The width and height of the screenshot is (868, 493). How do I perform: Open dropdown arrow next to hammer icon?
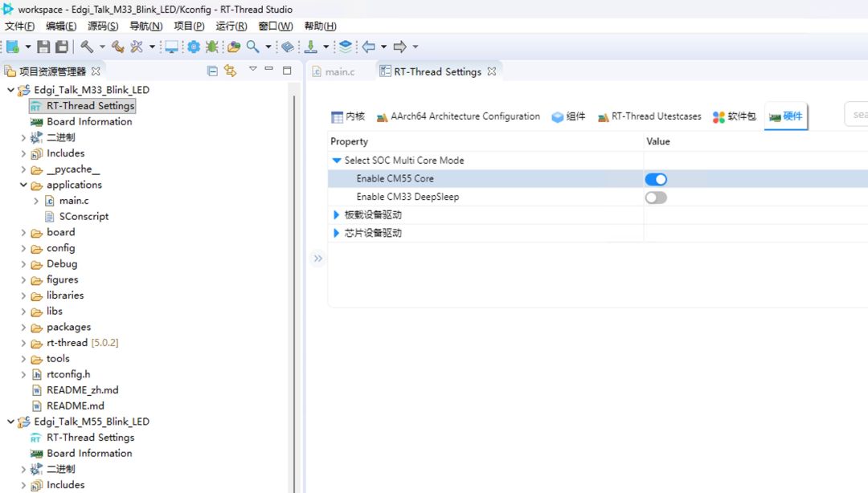[102, 47]
